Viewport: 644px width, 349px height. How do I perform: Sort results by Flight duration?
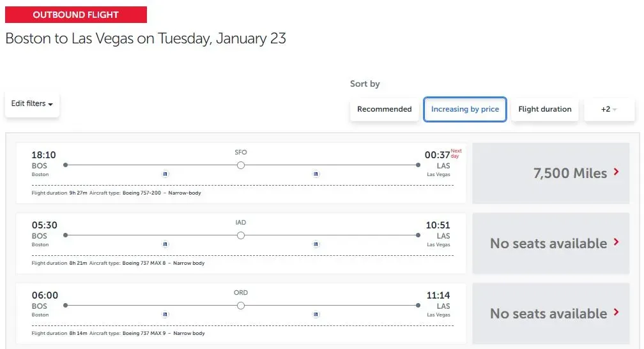point(544,109)
